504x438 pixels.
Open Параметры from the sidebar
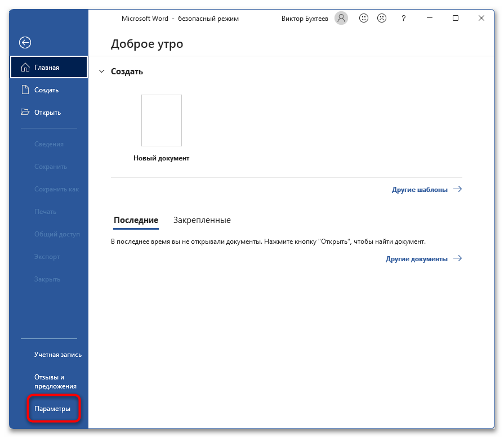[x=51, y=409]
